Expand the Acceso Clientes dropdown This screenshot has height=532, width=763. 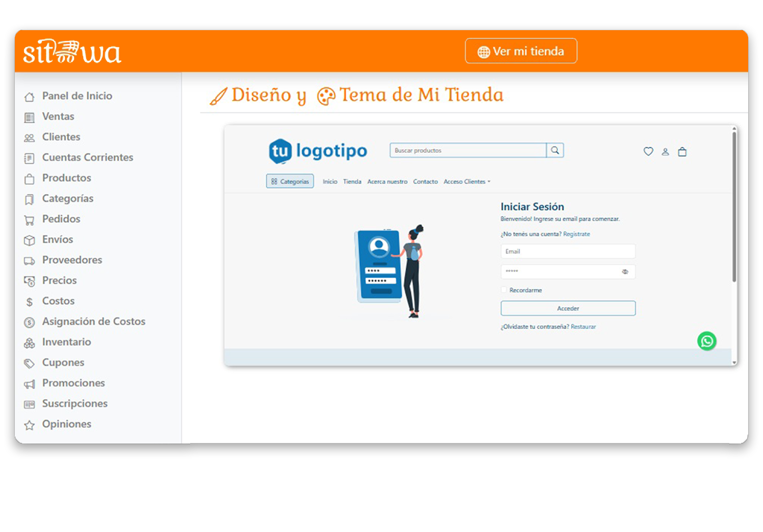[467, 182]
